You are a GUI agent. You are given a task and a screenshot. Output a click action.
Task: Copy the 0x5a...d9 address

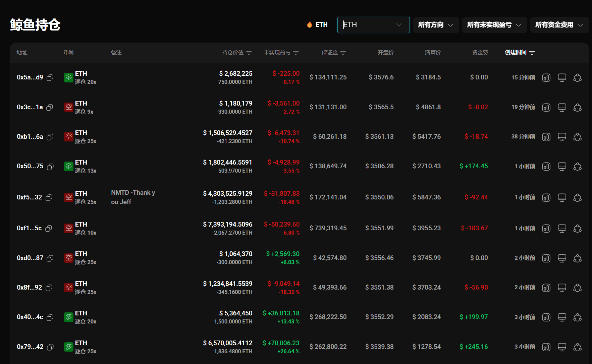coord(50,78)
